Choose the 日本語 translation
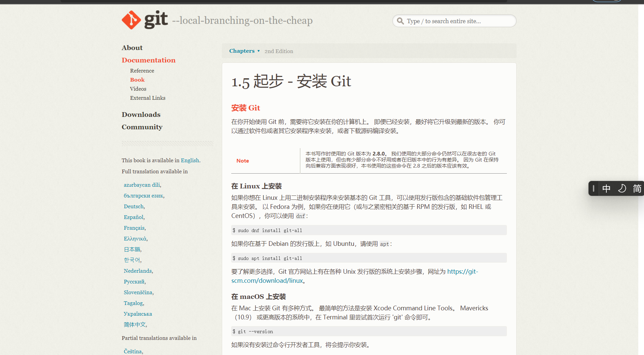644x355 pixels. (x=132, y=249)
